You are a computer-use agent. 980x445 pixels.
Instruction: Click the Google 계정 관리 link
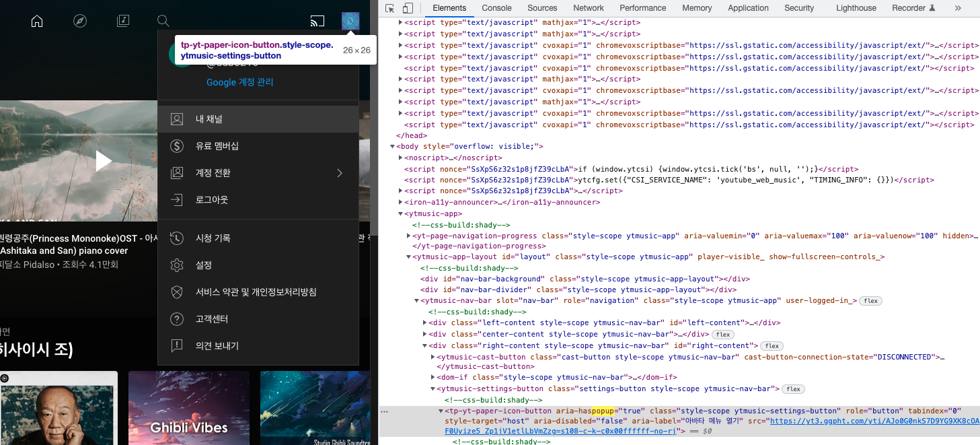tap(240, 82)
